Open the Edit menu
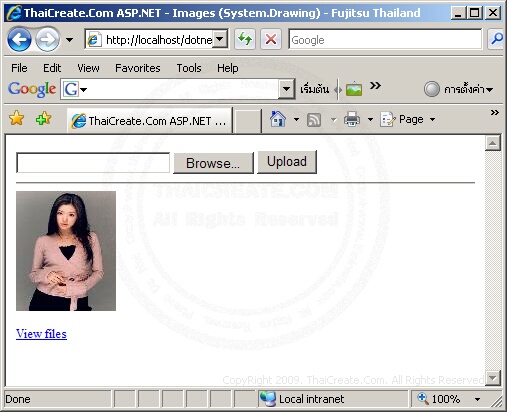The height and width of the screenshot is (412, 507). point(52,68)
